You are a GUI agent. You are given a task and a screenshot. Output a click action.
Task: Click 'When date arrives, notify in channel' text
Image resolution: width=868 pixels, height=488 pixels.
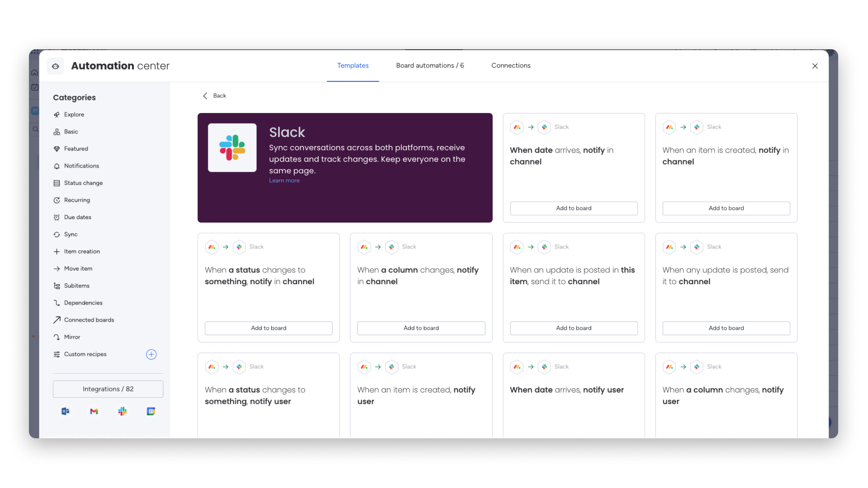point(561,156)
